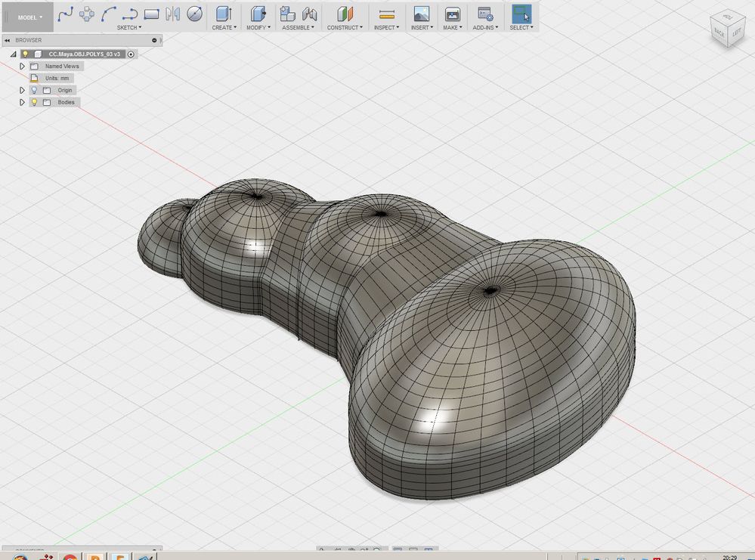Image resolution: width=755 pixels, height=560 pixels.
Task: Click the Extrude icon above CREATE
Action: pyautogui.click(x=224, y=14)
